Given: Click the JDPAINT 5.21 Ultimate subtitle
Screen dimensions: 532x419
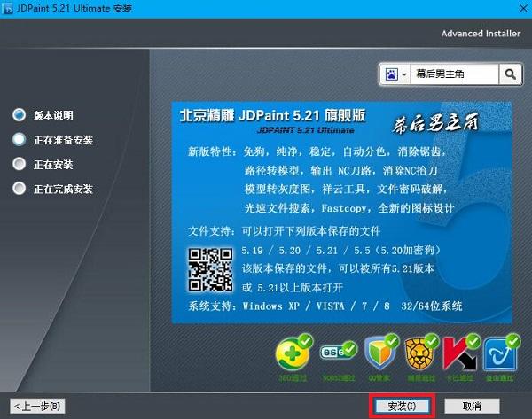Looking at the screenshot, I should click(x=305, y=130).
